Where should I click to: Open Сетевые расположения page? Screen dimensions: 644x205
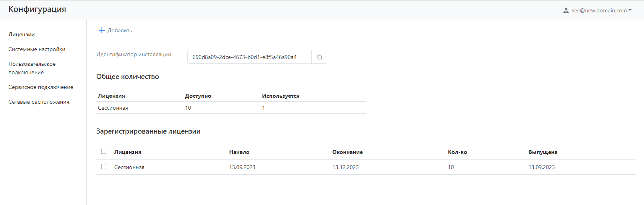(39, 102)
